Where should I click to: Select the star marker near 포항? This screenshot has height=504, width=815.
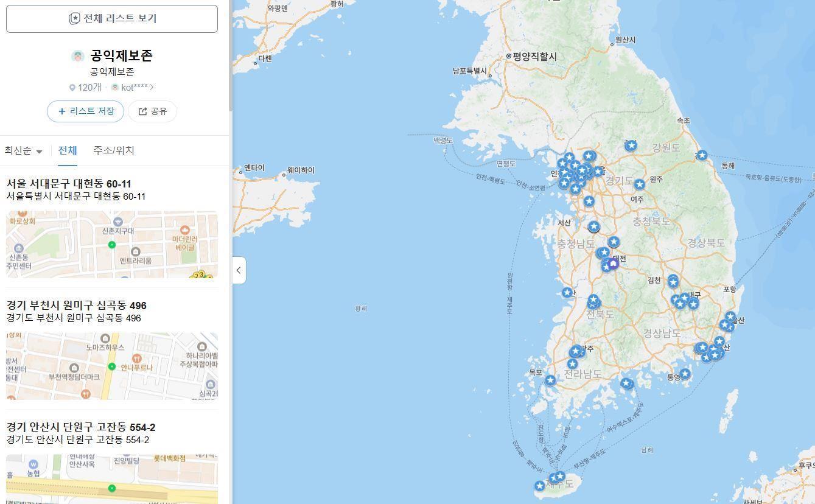tap(729, 317)
